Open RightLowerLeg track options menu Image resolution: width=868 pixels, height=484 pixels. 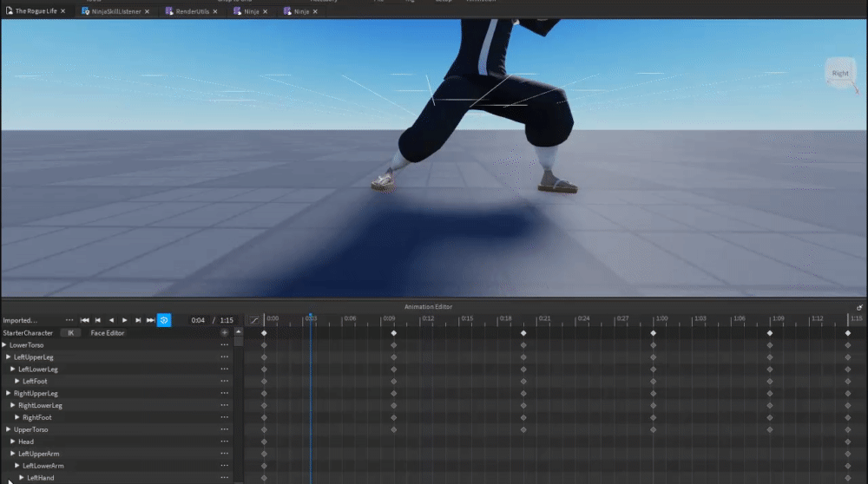tap(224, 405)
